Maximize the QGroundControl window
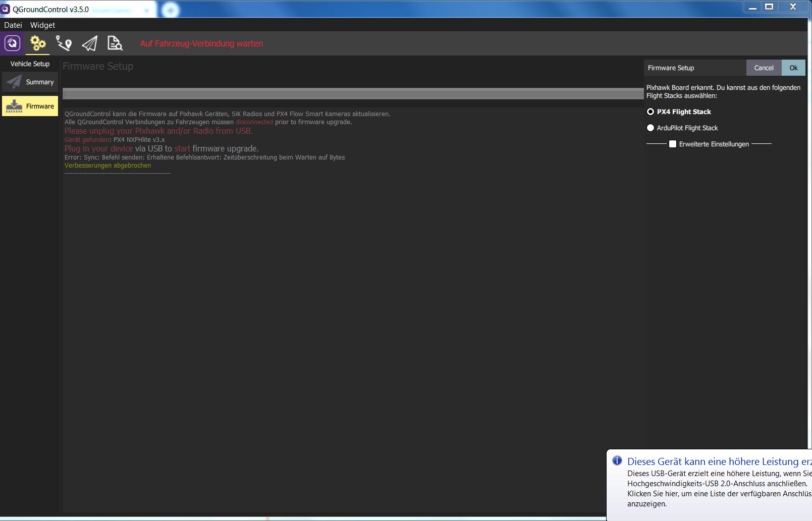 (769, 7)
